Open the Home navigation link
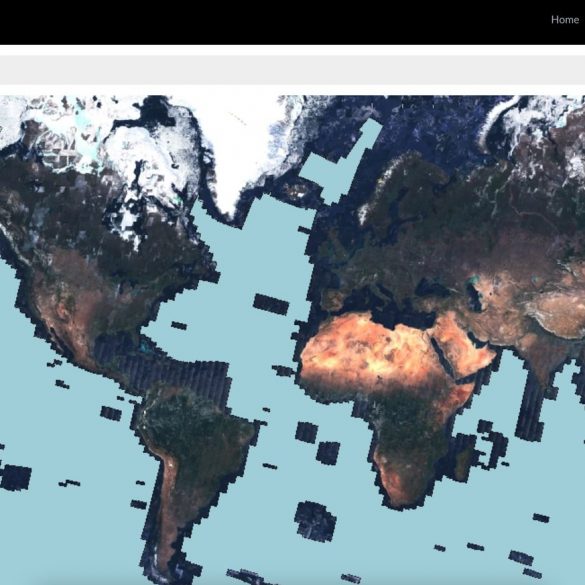This screenshot has height=585, width=585. 565,20
